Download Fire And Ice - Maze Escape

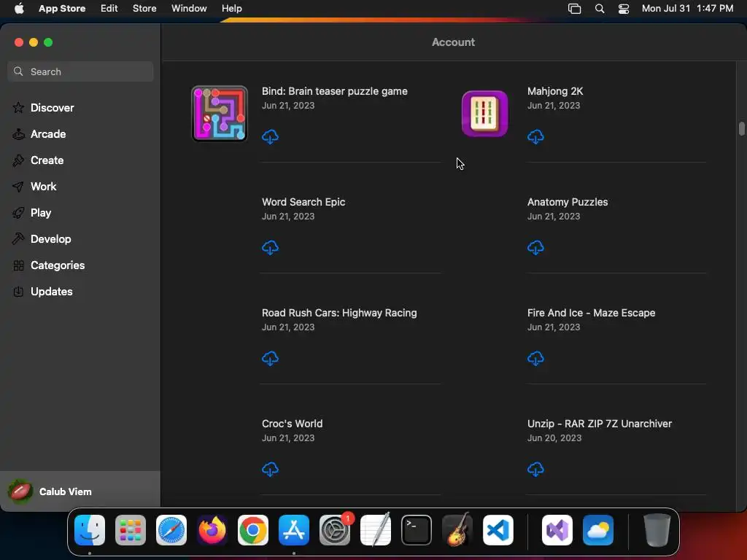click(x=535, y=359)
